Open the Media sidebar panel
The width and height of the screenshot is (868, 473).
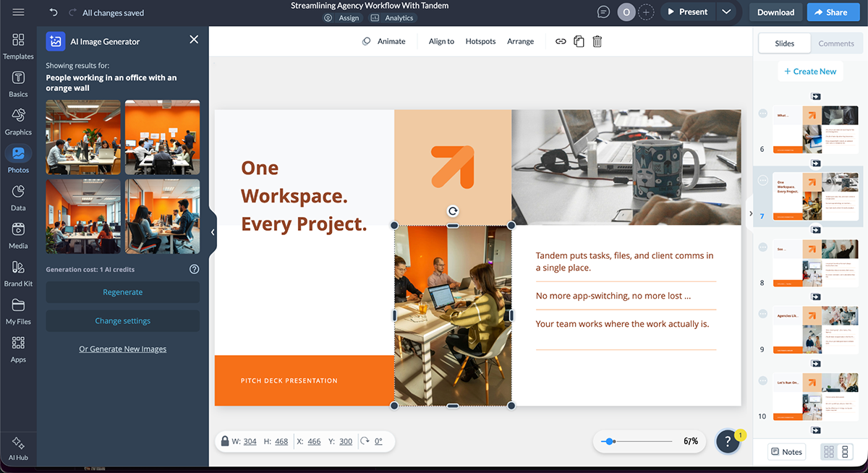pos(18,235)
